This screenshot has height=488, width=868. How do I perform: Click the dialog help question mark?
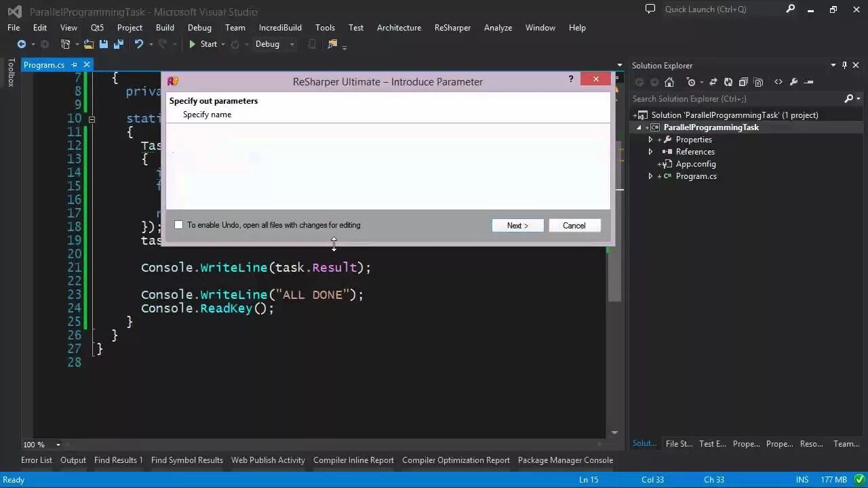(570, 79)
